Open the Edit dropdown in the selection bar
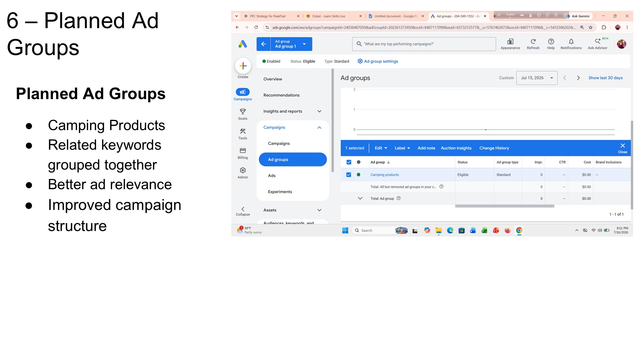Viewport: 644px width, 362px height. coord(381,148)
